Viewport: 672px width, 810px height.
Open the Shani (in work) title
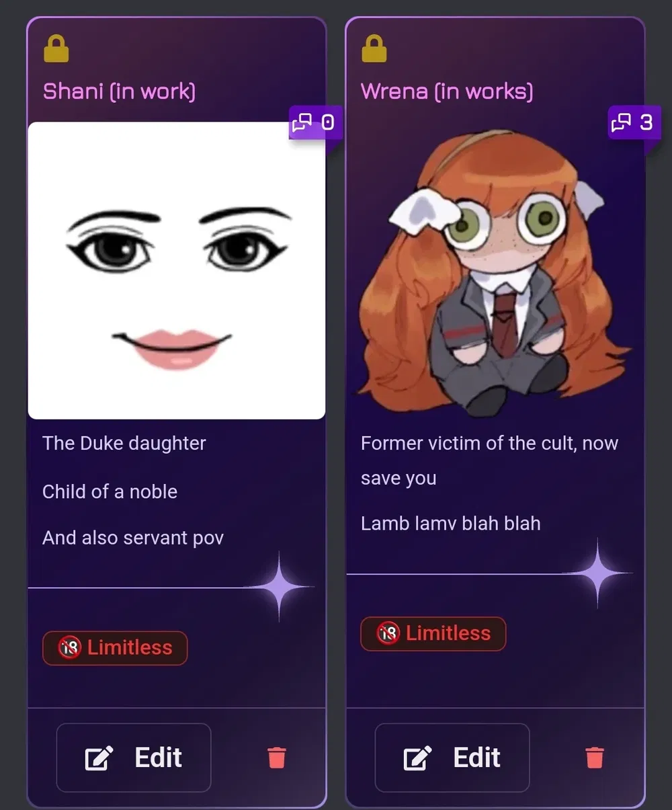pyautogui.click(x=119, y=91)
